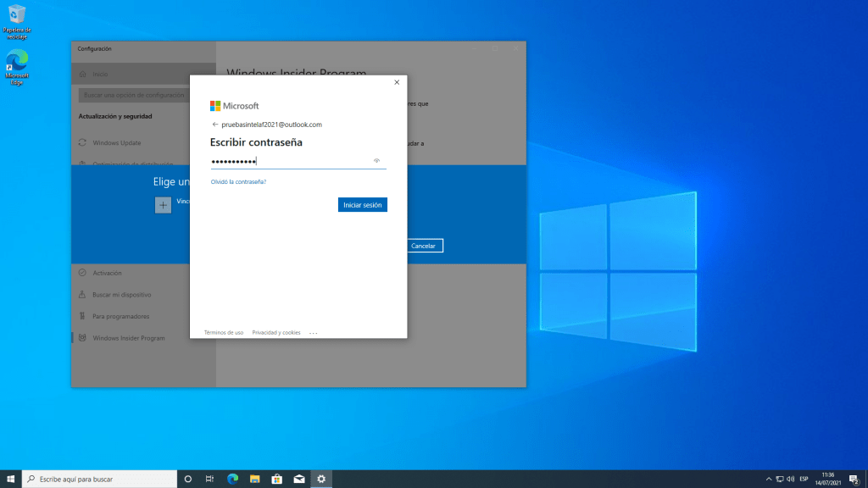Click the Cancelar button in the blue banner

tap(423, 246)
